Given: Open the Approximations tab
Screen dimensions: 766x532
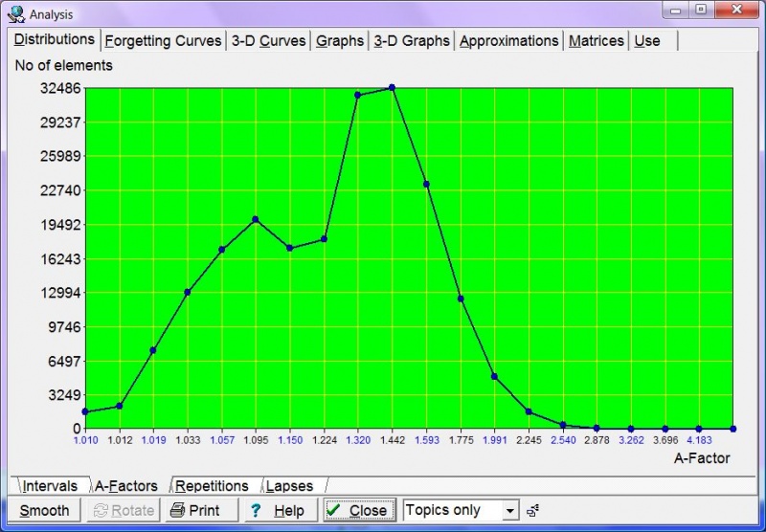Looking at the screenshot, I should click(508, 41).
